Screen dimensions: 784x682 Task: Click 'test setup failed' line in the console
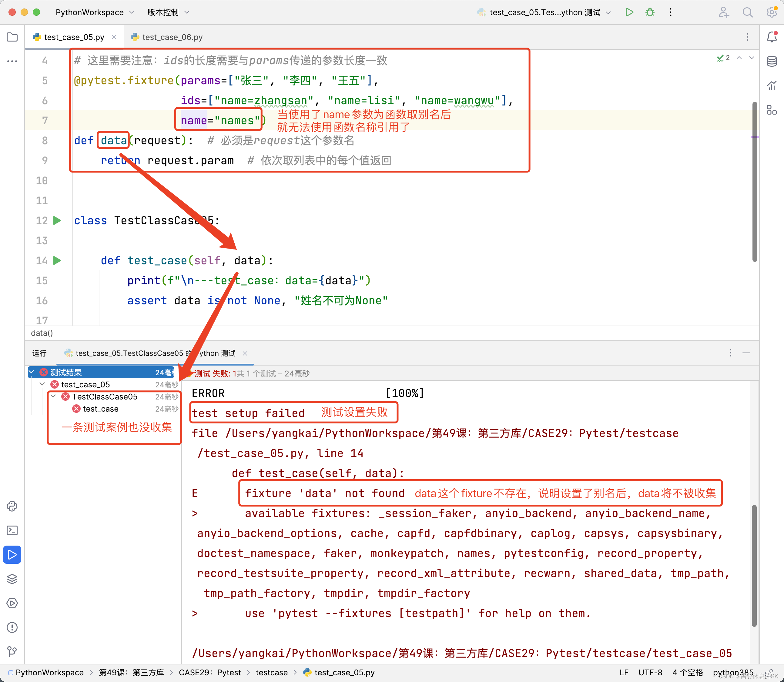click(248, 413)
